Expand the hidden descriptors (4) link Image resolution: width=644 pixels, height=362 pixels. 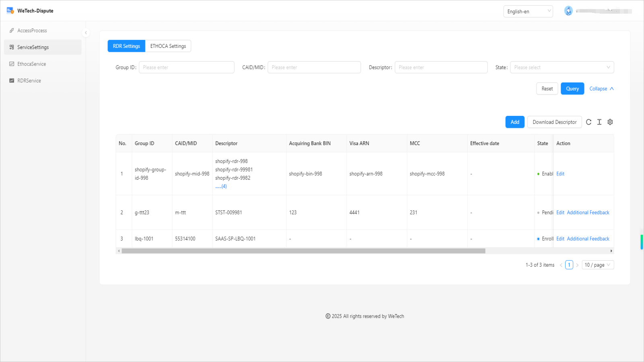pyautogui.click(x=221, y=186)
